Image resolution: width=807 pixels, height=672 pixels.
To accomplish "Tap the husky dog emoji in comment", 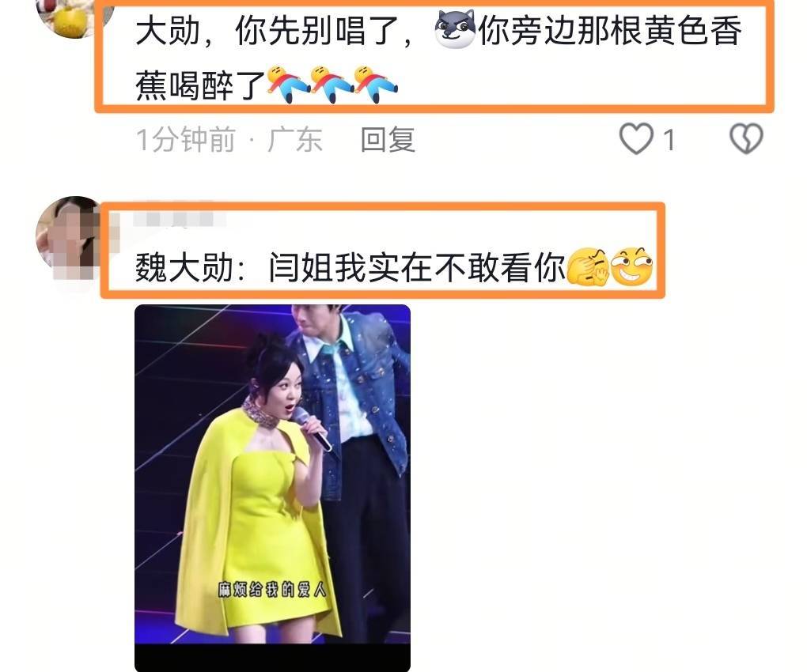I will (x=455, y=29).
